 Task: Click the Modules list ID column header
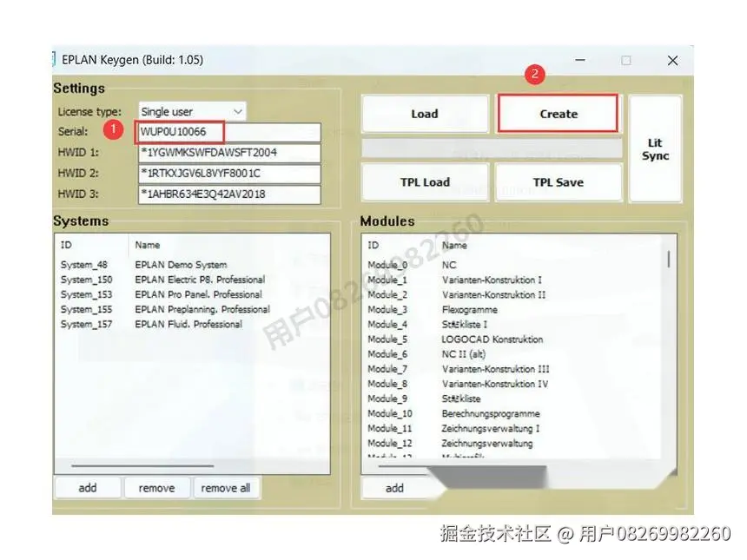click(x=400, y=245)
